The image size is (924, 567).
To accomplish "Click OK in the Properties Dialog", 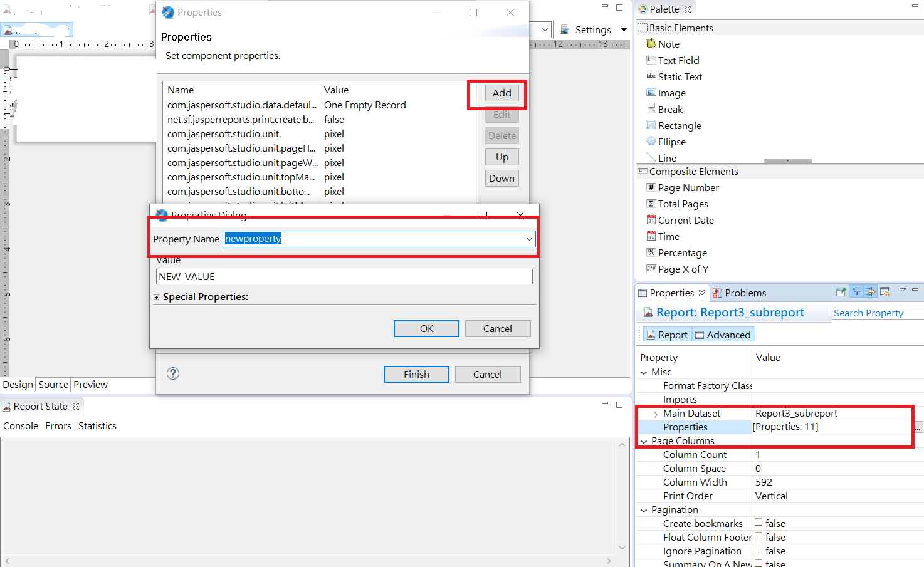I will (x=426, y=328).
